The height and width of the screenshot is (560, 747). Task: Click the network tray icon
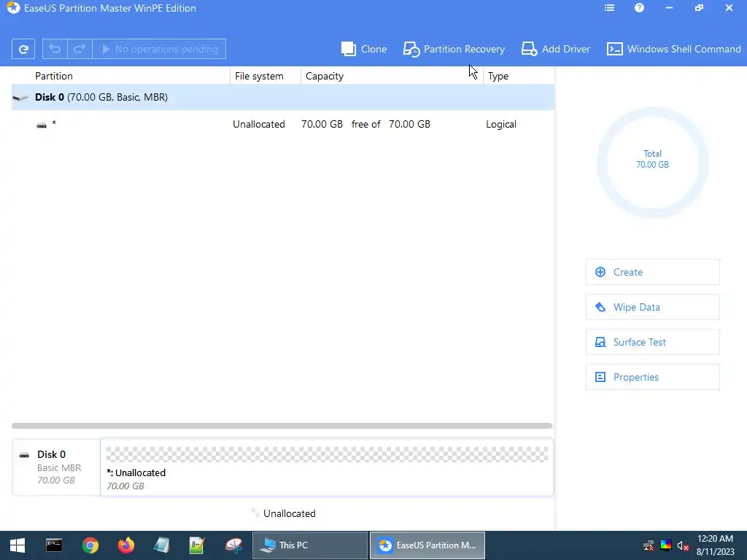tap(649, 545)
